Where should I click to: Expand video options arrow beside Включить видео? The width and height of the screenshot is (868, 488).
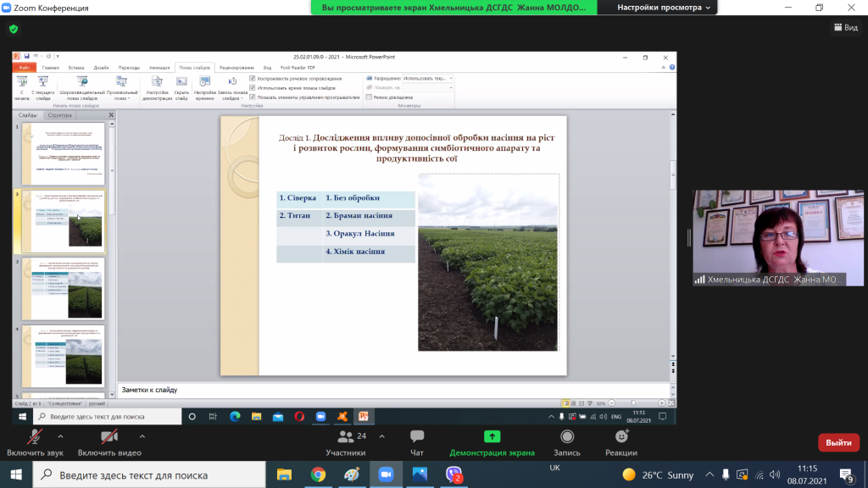pos(142,436)
